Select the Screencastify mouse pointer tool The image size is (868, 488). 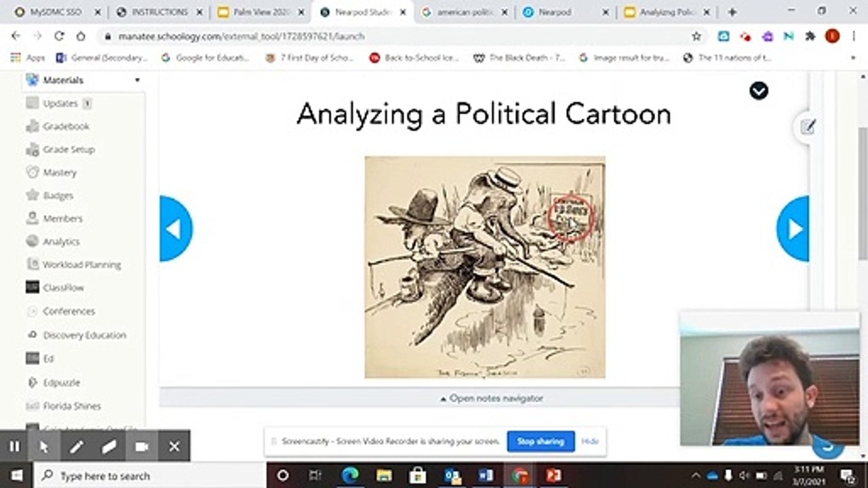[x=44, y=447]
